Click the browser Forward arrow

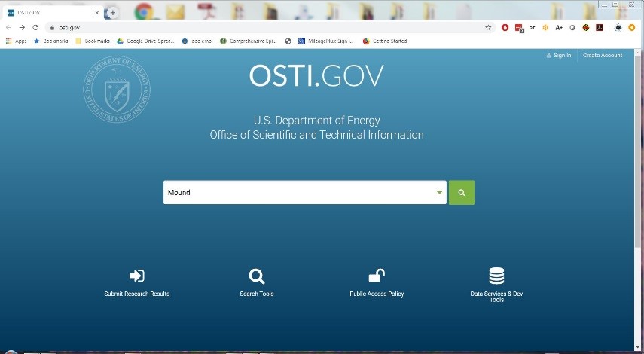point(22,28)
